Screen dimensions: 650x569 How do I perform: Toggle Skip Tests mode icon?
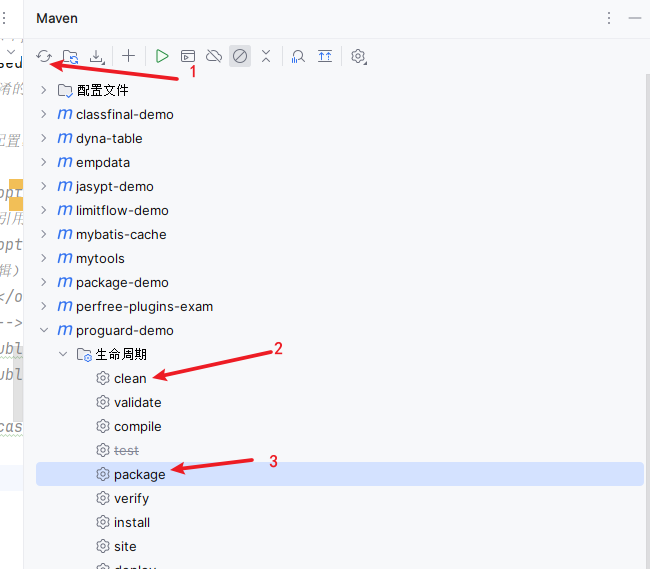pos(240,56)
